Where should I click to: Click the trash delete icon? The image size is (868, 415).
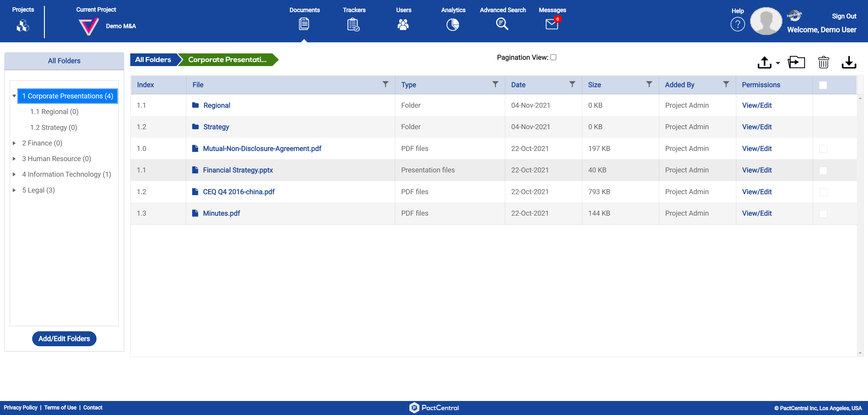tap(823, 62)
